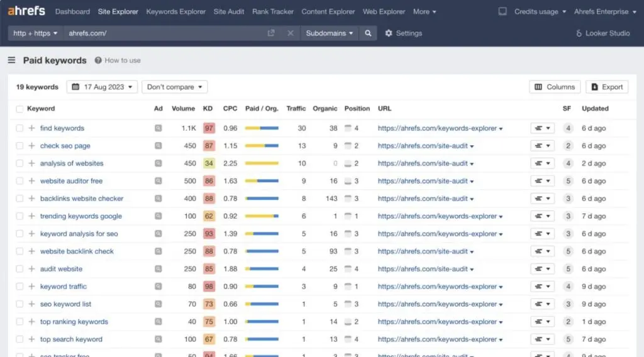Click the URL input field 'ahrefs.com/'

164,33
